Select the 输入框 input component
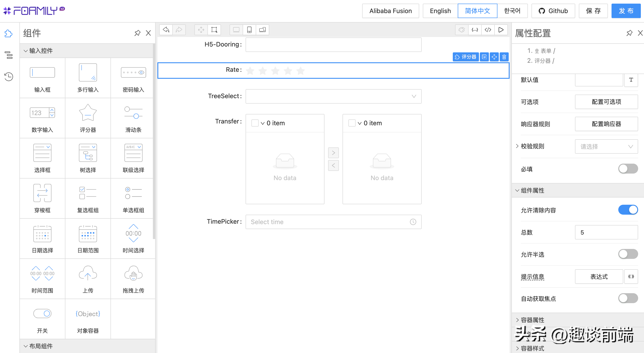The width and height of the screenshot is (644, 353). click(42, 78)
